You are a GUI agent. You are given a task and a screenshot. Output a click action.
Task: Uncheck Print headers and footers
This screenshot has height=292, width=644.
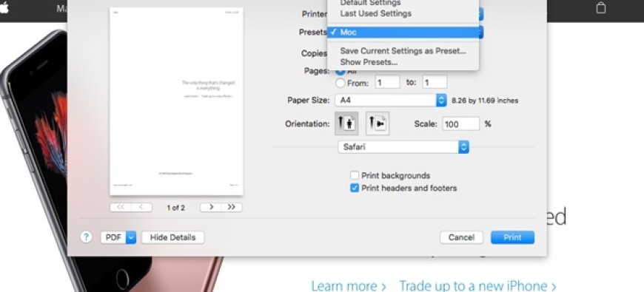pos(355,189)
